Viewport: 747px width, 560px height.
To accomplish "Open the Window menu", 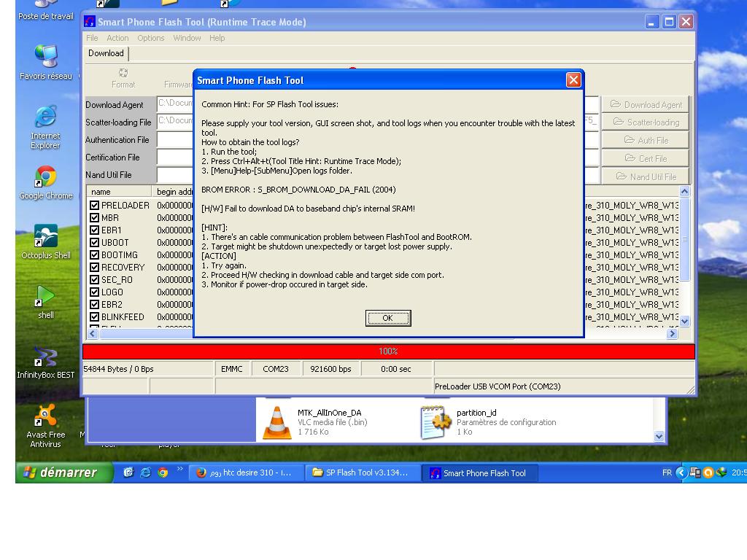I will click(x=187, y=38).
